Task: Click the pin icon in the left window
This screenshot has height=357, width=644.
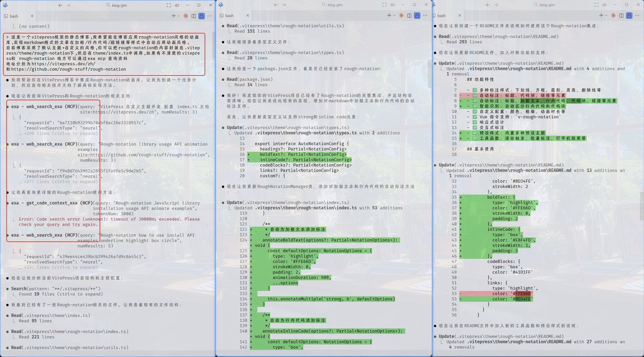Action: 177,5
